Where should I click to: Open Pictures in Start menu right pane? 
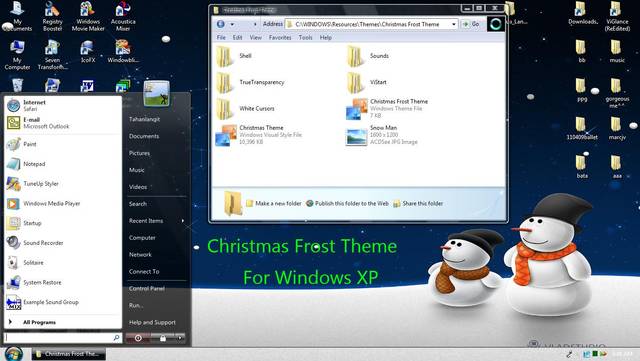click(x=139, y=153)
